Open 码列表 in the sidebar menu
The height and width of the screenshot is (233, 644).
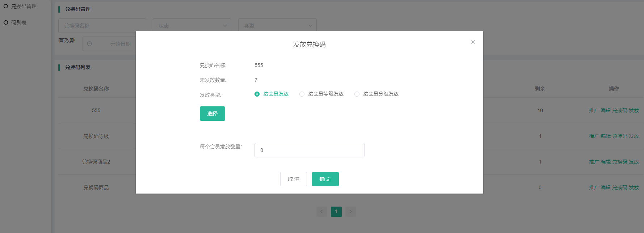(x=19, y=22)
